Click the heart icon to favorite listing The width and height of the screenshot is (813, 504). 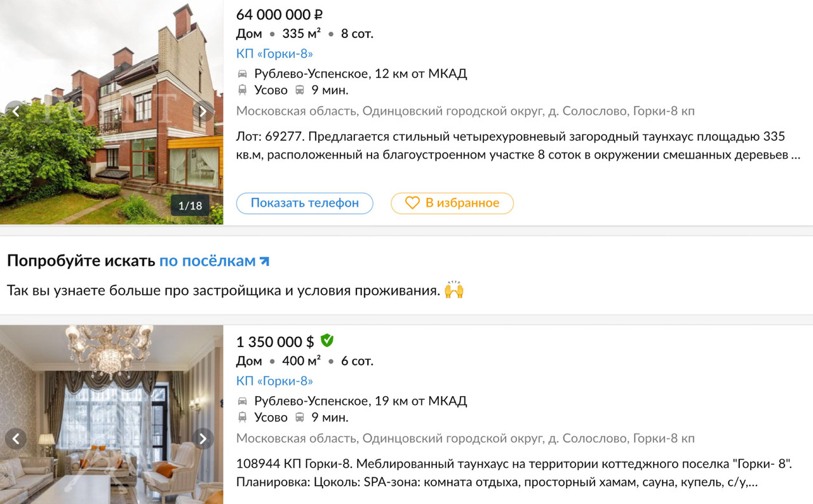click(x=413, y=203)
